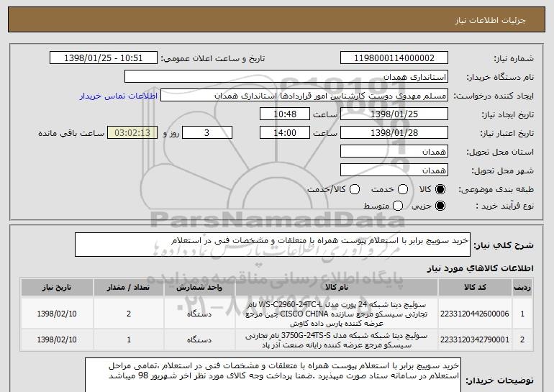Click the general need description text box
Screen dimensions: 554x392
click(273, 245)
